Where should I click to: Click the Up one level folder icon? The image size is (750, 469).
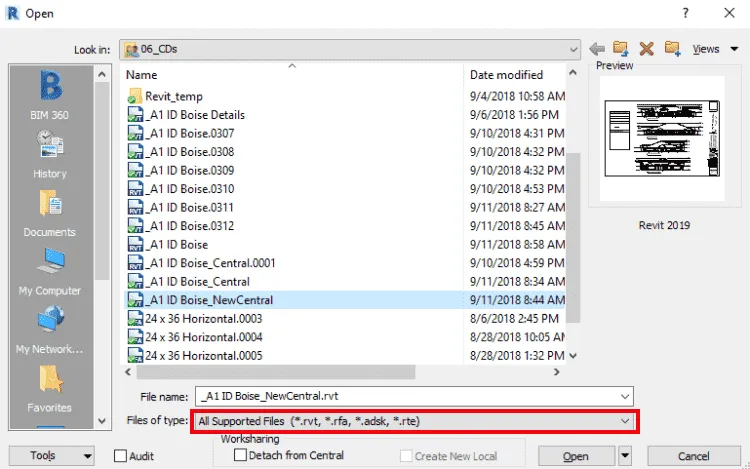(x=621, y=48)
